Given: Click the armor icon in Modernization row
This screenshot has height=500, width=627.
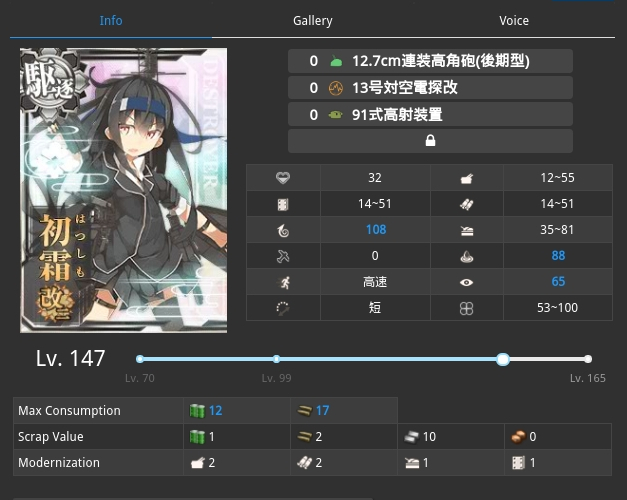Looking at the screenshot, I should click(x=519, y=463).
